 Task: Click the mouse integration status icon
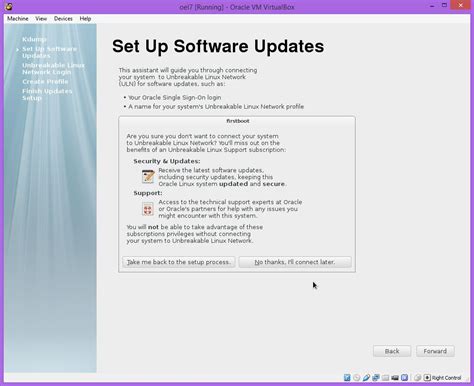tap(417, 378)
